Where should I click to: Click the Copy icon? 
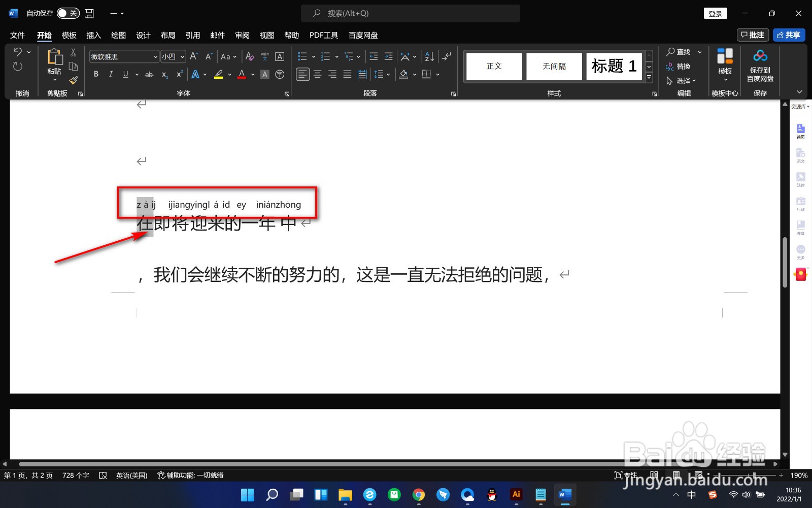(x=73, y=67)
